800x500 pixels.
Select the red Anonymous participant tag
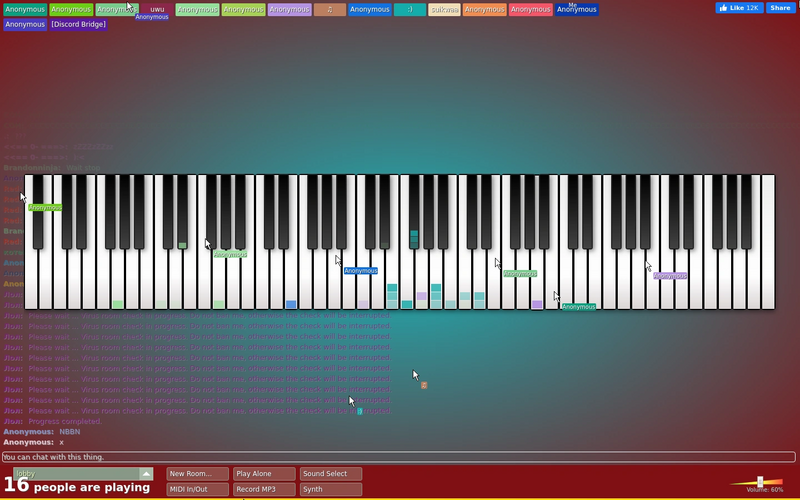[531, 9]
